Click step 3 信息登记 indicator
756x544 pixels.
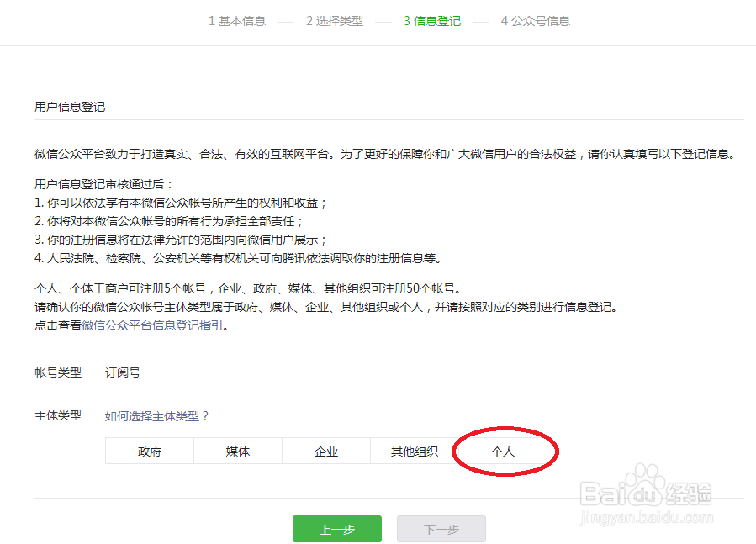[431, 22]
